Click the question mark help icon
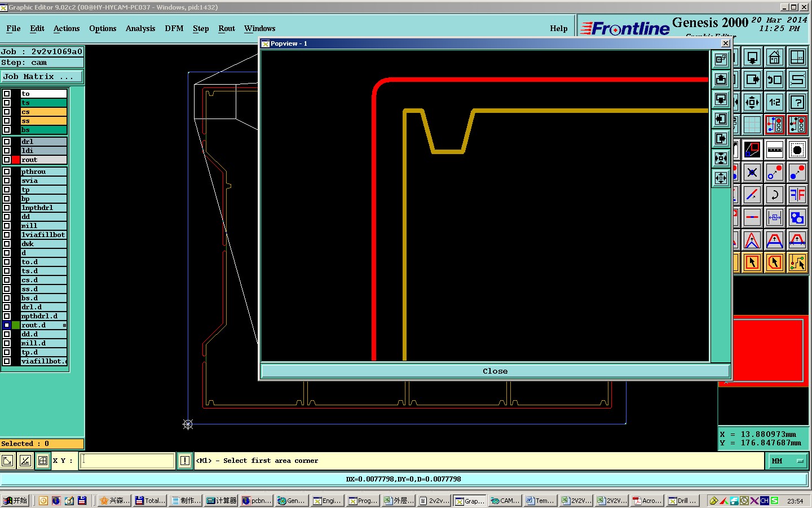The height and width of the screenshot is (508, 812). [x=797, y=102]
